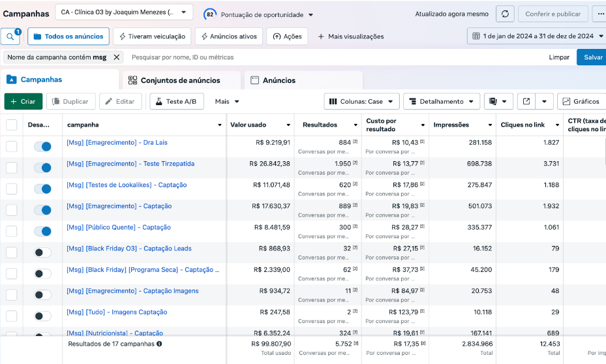Switch to Conjuntos de anúncios tab

(181, 80)
